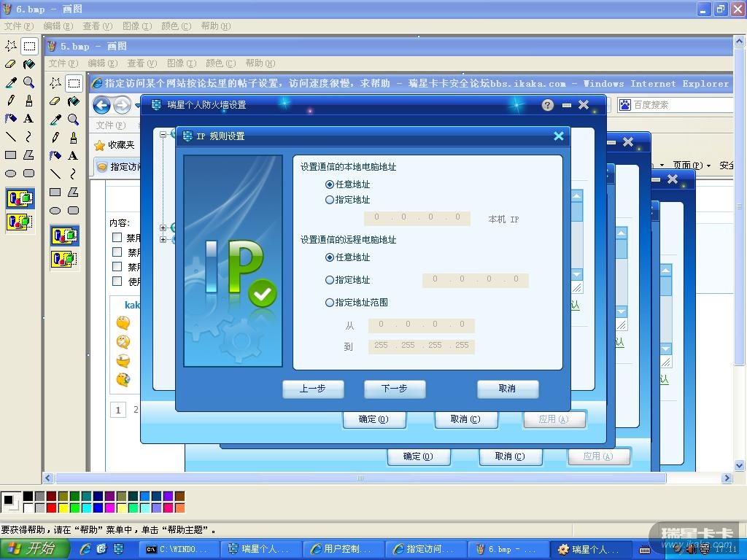The height and width of the screenshot is (560, 747).
Task: Select the Rectangle shape tool in 6.bmp toolbox
Action: point(10,155)
